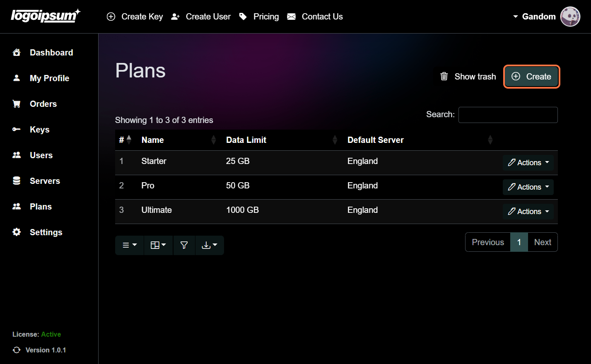This screenshot has width=591, height=364.
Task: Click the filter funnel icon below the table
Action: [184, 245]
